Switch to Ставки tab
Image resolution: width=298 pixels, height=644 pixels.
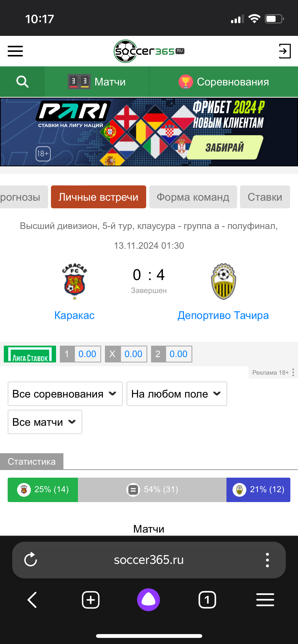(x=265, y=197)
